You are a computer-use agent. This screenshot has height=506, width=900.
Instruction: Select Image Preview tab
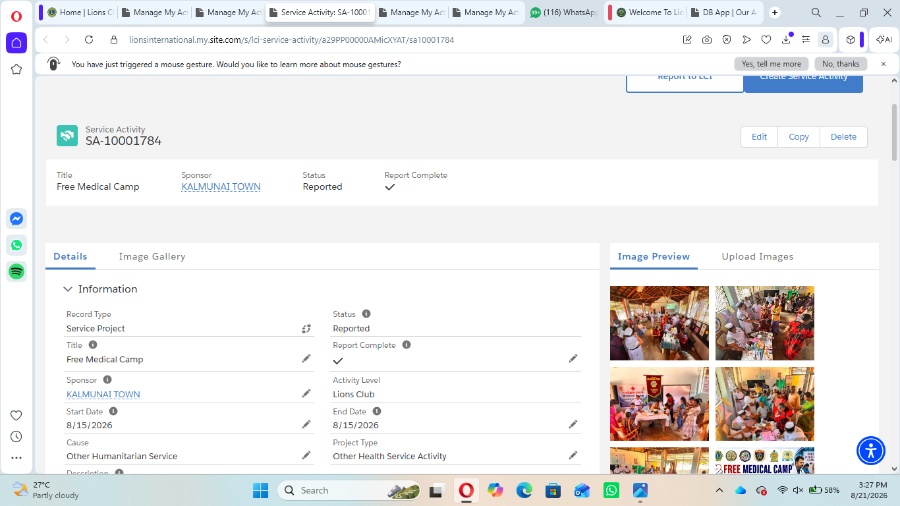(654, 256)
